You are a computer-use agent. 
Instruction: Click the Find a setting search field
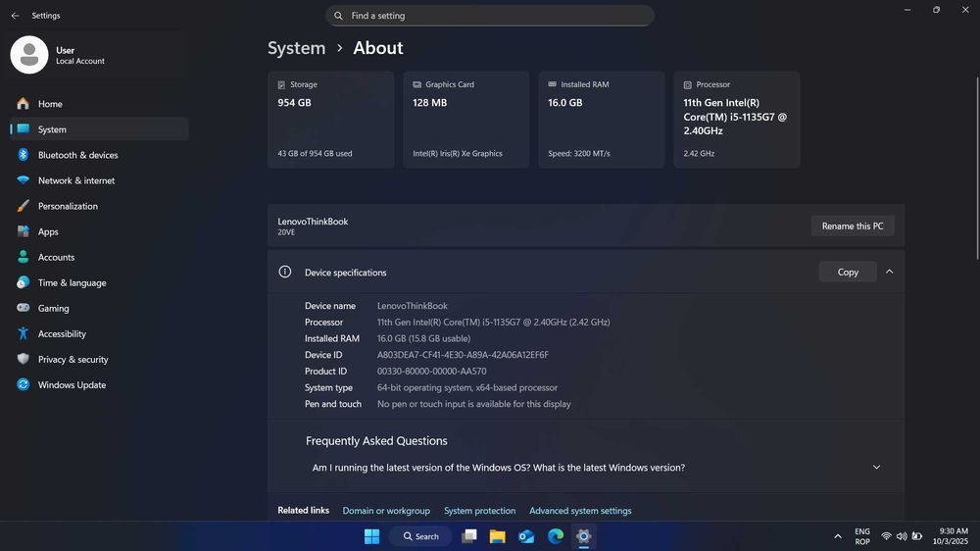click(490, 16)
